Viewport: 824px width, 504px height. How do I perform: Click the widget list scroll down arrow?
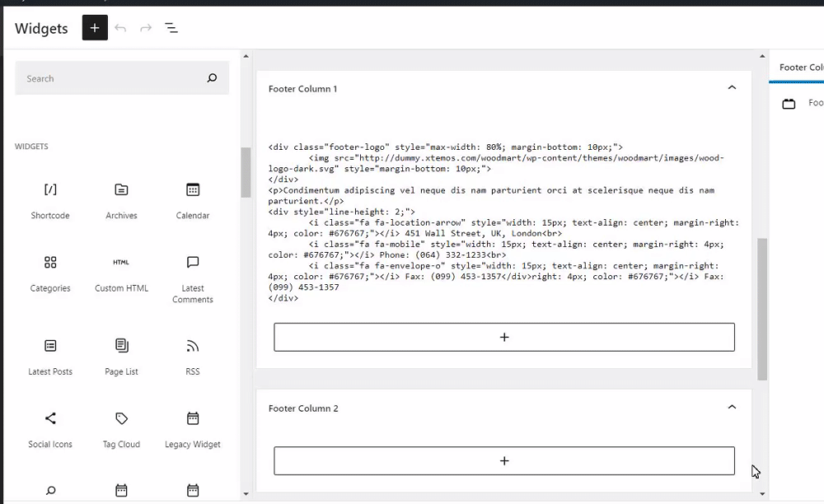click(246, 494)
